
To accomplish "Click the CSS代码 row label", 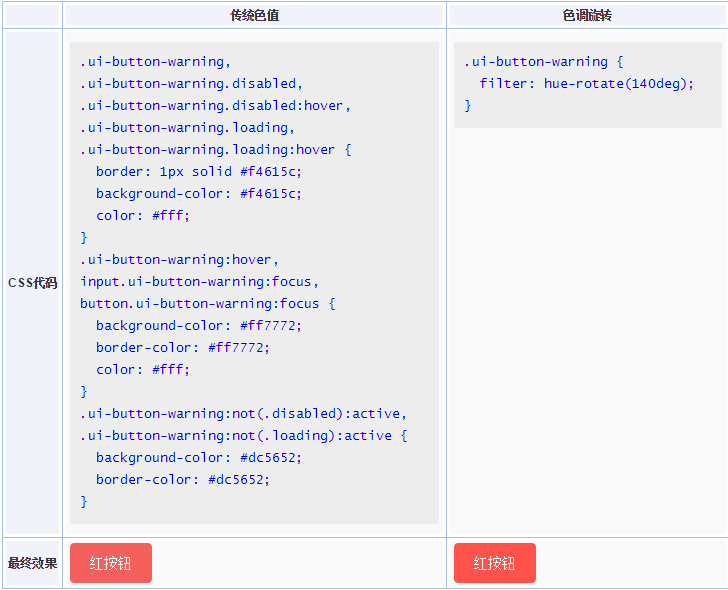I will pos(32,283).
